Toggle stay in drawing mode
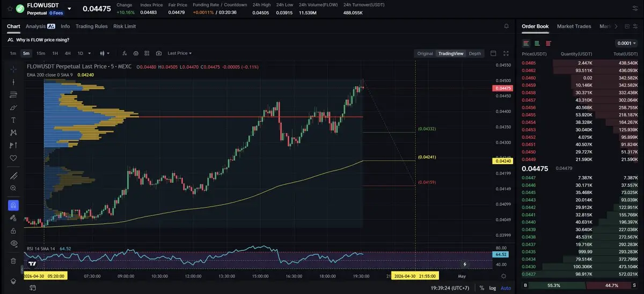The image size is (644, 294). [x=13, y=218]
